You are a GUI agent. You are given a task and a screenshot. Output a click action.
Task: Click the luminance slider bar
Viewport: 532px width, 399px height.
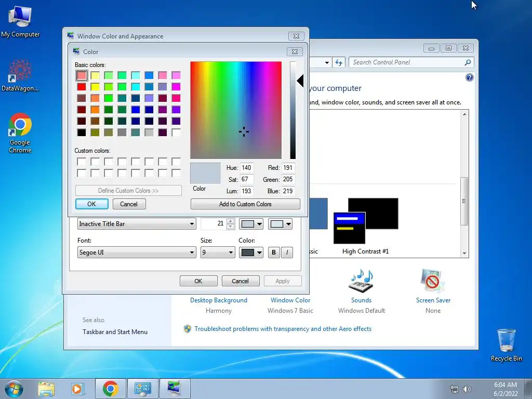pos(293,110)
